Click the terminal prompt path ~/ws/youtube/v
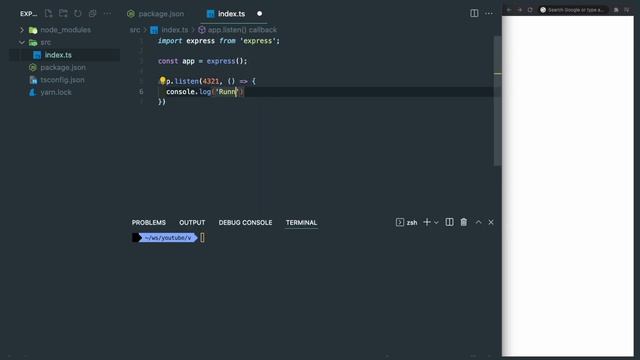The height and width of the screenshot is (360, 640). click(168, 238)
